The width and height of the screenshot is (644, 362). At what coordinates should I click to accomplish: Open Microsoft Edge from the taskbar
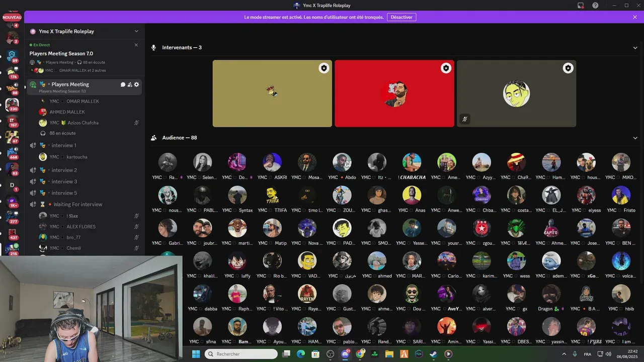click(x=300, y=354)
